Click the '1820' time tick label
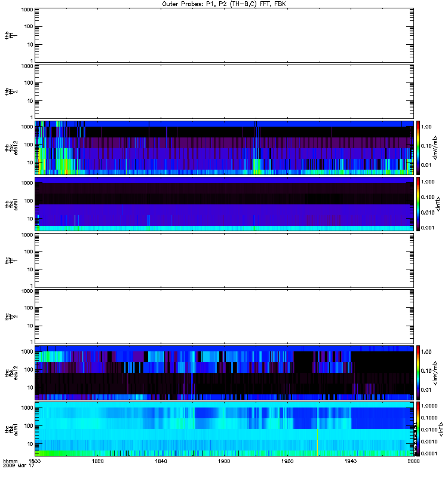Image resolution: width=448 pixels, height=478 pixels. coord(98,461)
